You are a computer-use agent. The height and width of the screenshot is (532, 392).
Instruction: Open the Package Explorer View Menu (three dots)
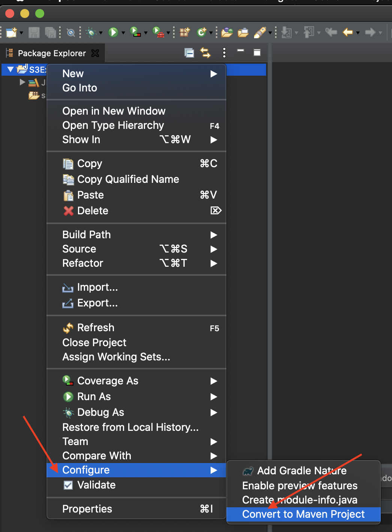[x=224, y=53]
